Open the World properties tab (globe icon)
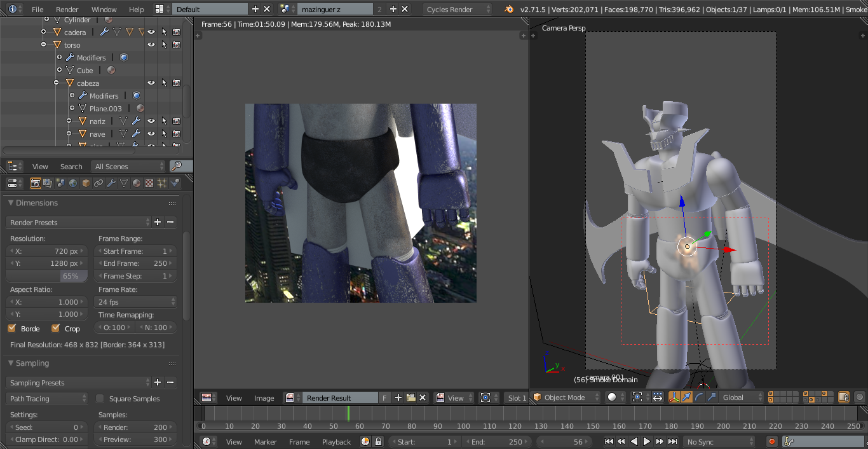 [x=73, y=183]
